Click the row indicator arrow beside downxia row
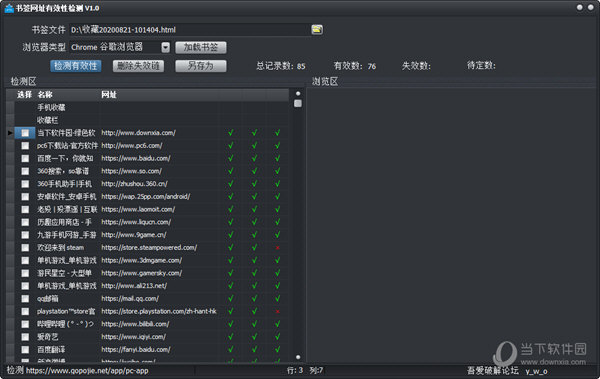600x379 pixels. [10, 133]
